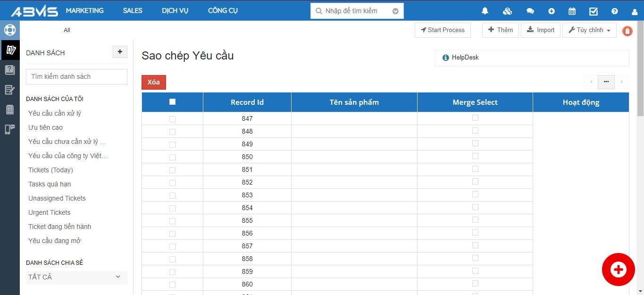Image resolution: width=644 pixels, height=295 pixels.
Task: Click the red Xóa button
Action: coord(154,82)
